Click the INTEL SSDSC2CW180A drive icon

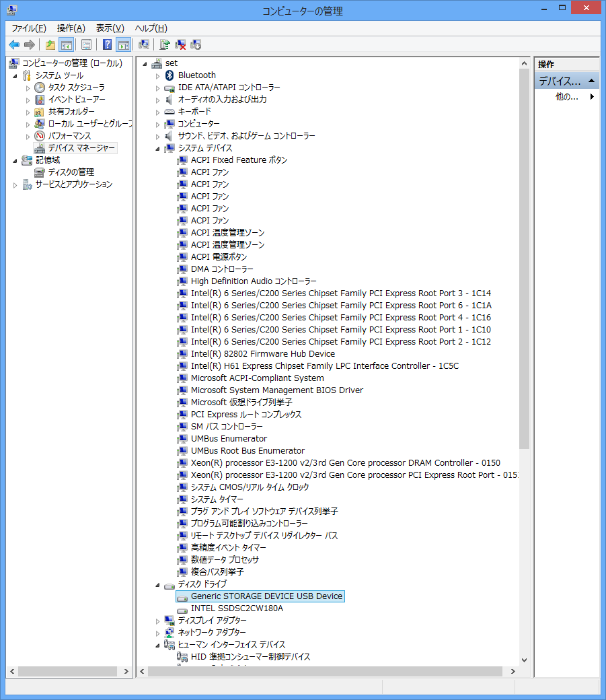182,609
